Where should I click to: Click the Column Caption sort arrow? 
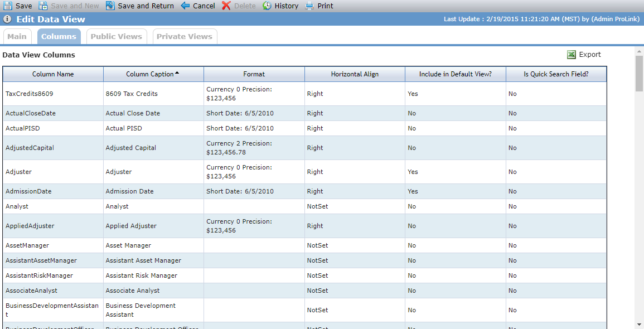[177, 72]
